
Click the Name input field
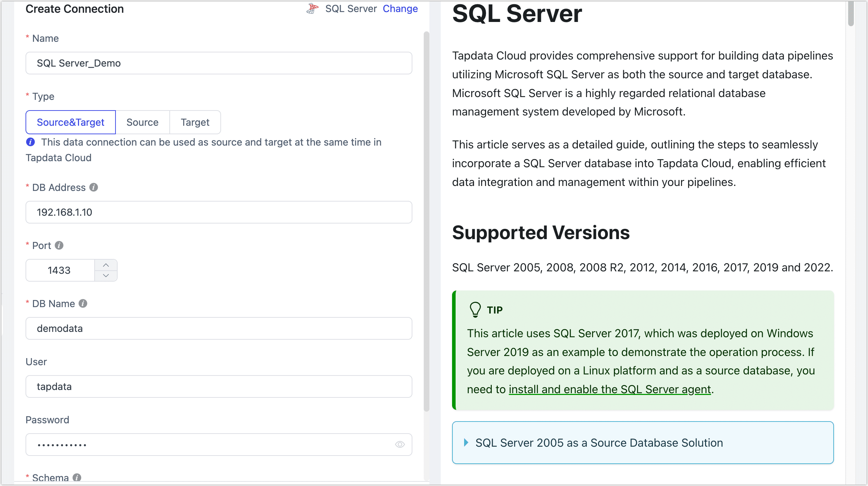219,63
